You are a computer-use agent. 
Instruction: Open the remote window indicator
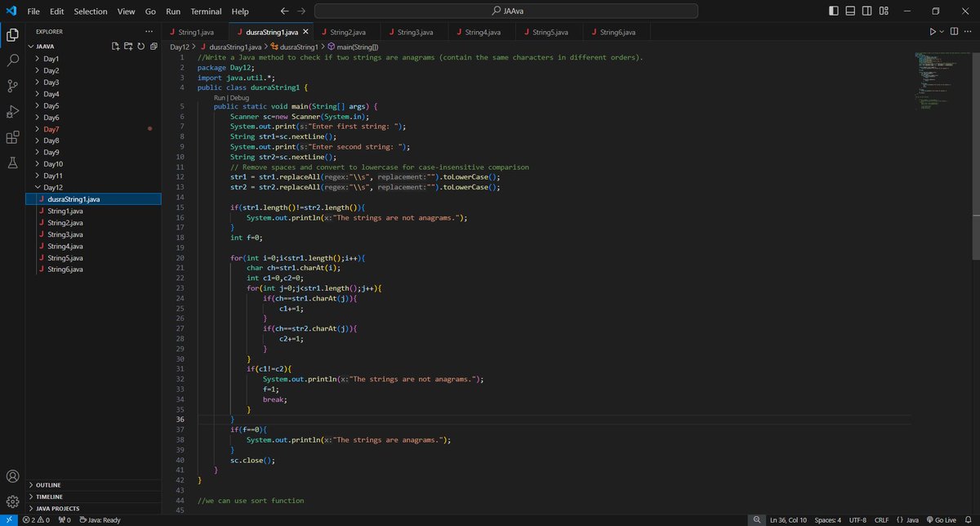point(8,519)
